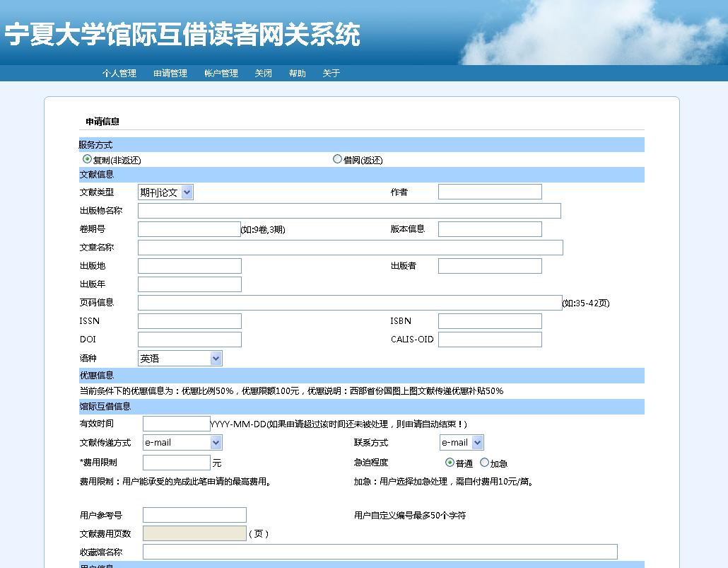Click the 卷期号 input field
Screen dimensions: 728x568
[189, 229]
